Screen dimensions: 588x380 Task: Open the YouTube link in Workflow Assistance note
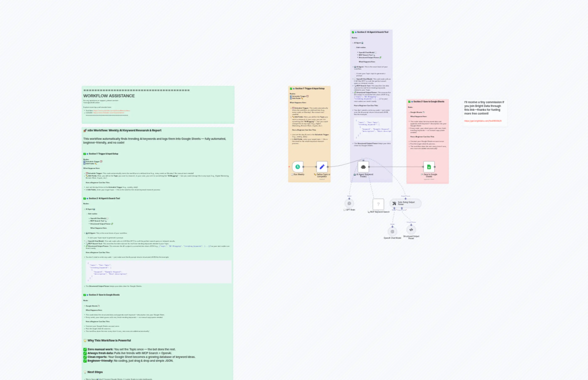[112, 111]
